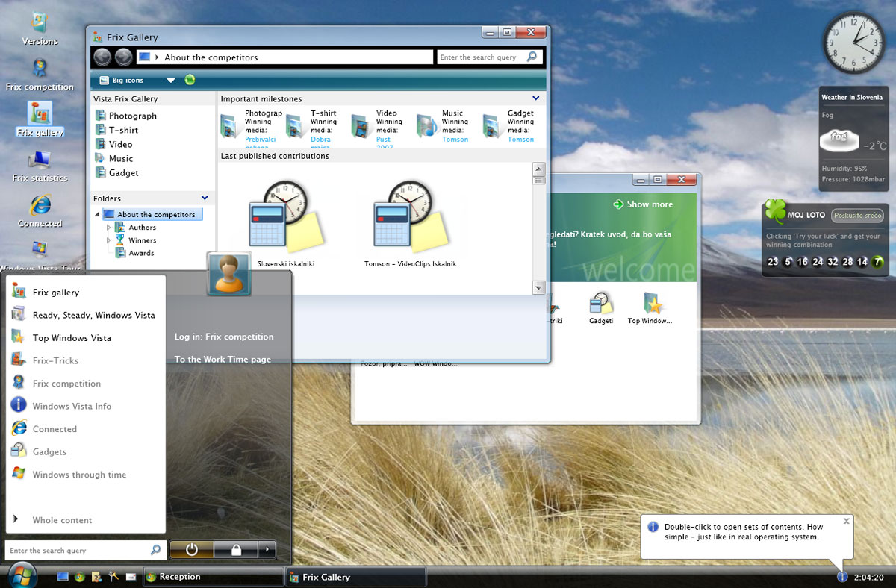The width and height of the screenshot is (896, 588).
Task: Click scroll down arrow in contributions list
Action: [538, 287]
